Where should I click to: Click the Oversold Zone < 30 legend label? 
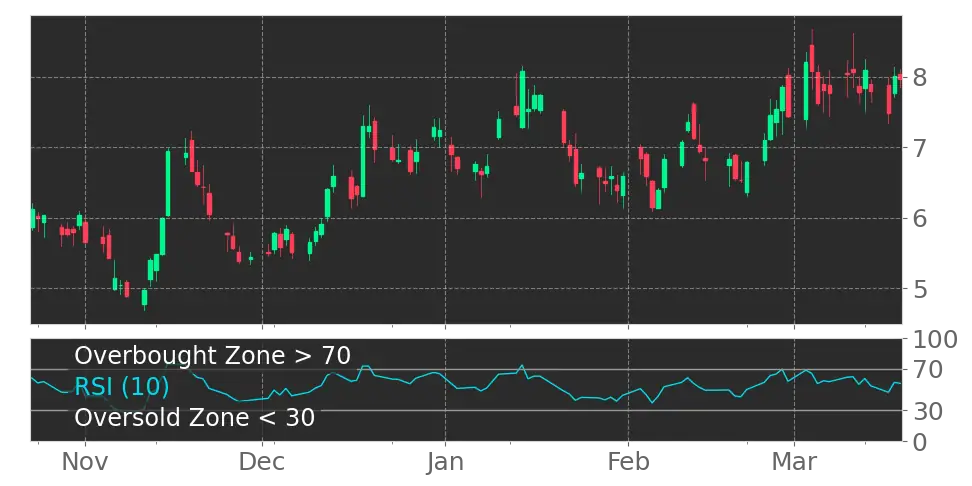[194, 418]
